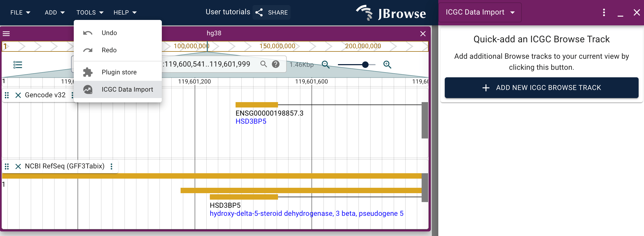Zoom out with the minus magnifier

(326, 65)
